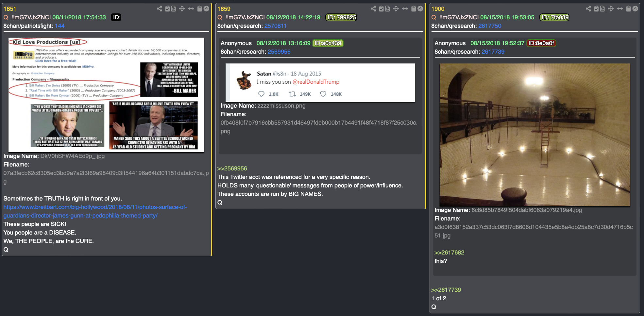The width and height of the screenshot is (644, 316).
Task: Click 'These accounts are run by BIG NAMES.' line
Action: click(270, 194)
